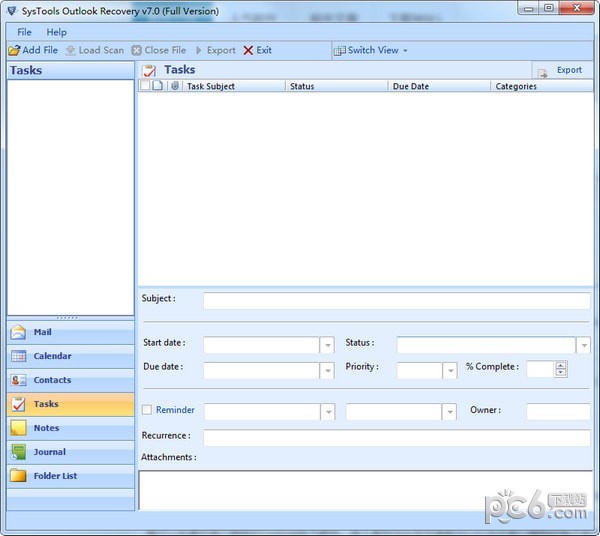600x536 pixels.
Task: Click the Add File folder icon
Action: [14, 50]
